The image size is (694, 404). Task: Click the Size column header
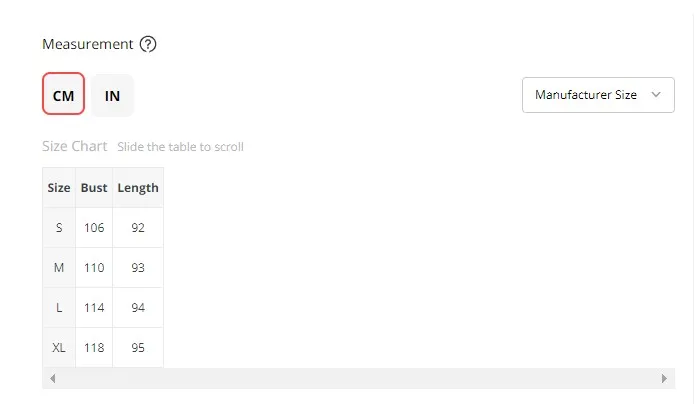(x=59, y=188)
